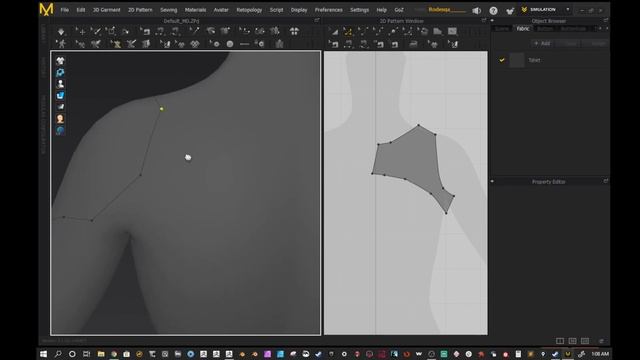Click the help question mark icon in top bar

click(x=493, y=11)
